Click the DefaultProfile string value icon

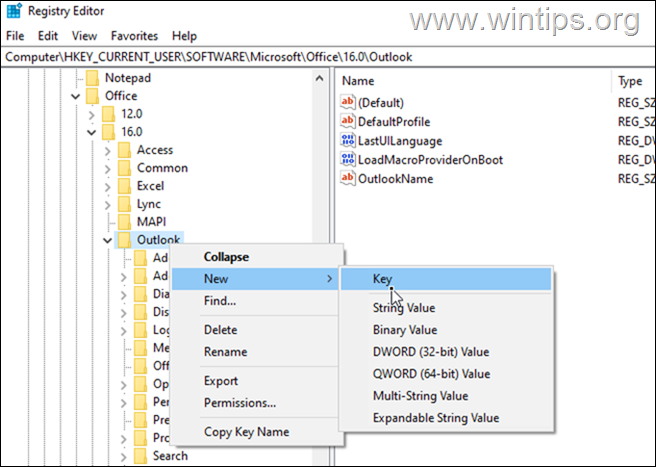click(348, 121)
